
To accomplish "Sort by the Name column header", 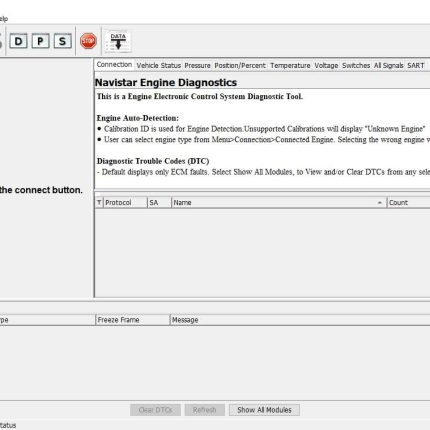I will pyautogui.click(x=279, y=202).
